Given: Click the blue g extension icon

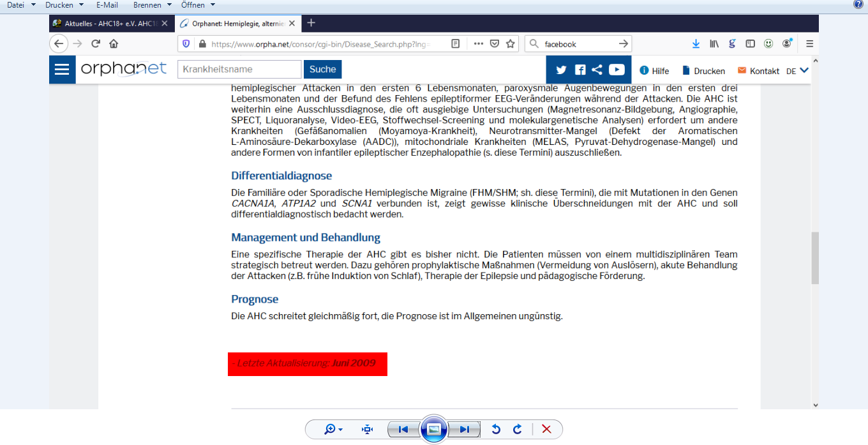Looking at the screenshot, I should point(732,44).
